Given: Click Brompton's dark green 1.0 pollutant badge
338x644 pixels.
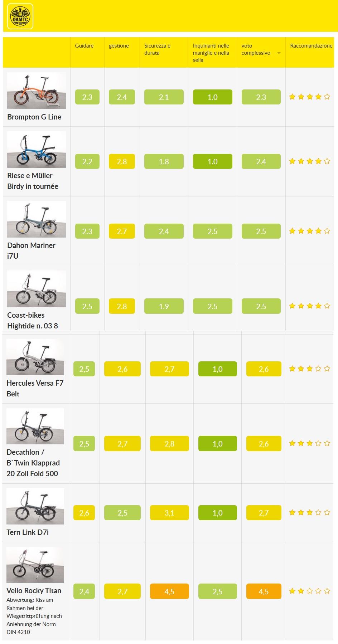Looking at the screenshot, I should click(212, 97).
